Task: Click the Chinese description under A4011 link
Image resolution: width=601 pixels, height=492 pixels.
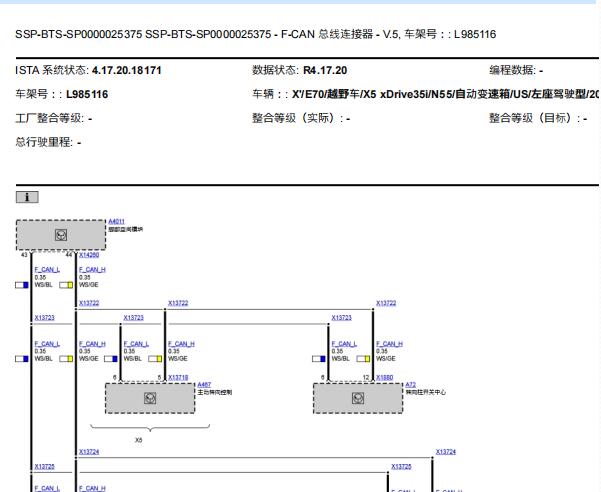Action: click(x=126, y=229)
